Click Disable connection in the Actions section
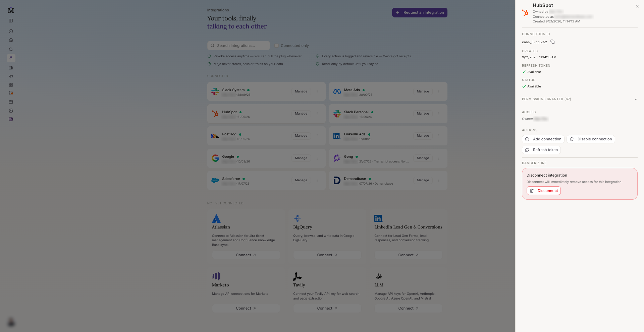Screen dimensions: 644x332 (x=591, y=139)
